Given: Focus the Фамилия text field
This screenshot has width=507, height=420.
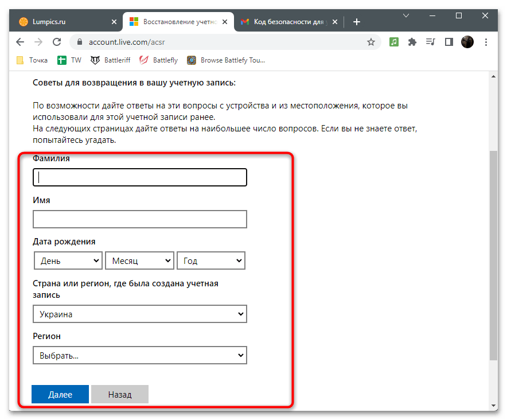Looking at the screenshot, I should click(x=140, y=177).
